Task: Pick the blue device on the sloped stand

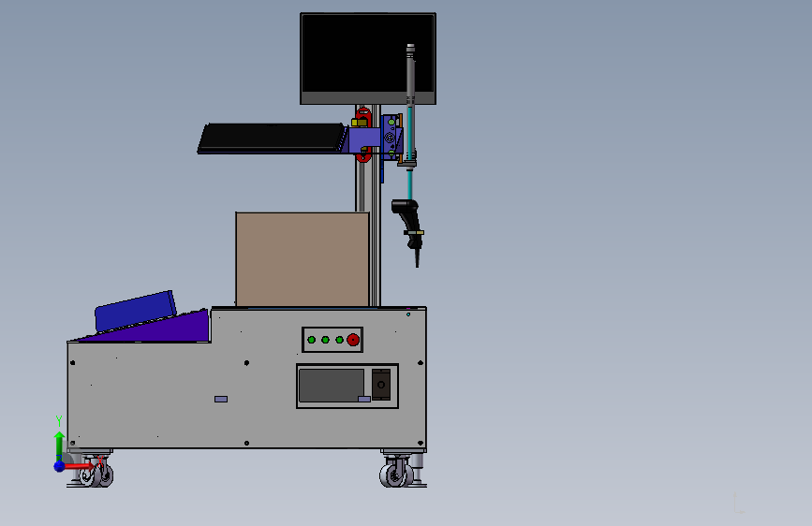Action: pyautogui.click(x=135, y=310)
